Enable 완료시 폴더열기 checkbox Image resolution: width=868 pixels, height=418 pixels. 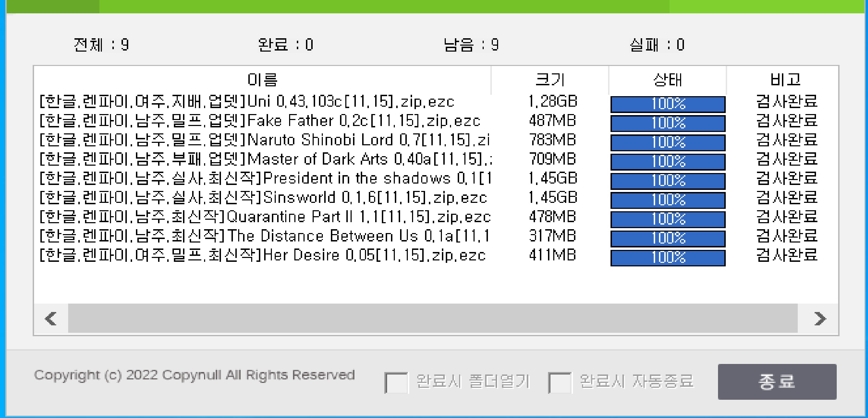coord(396,382)
